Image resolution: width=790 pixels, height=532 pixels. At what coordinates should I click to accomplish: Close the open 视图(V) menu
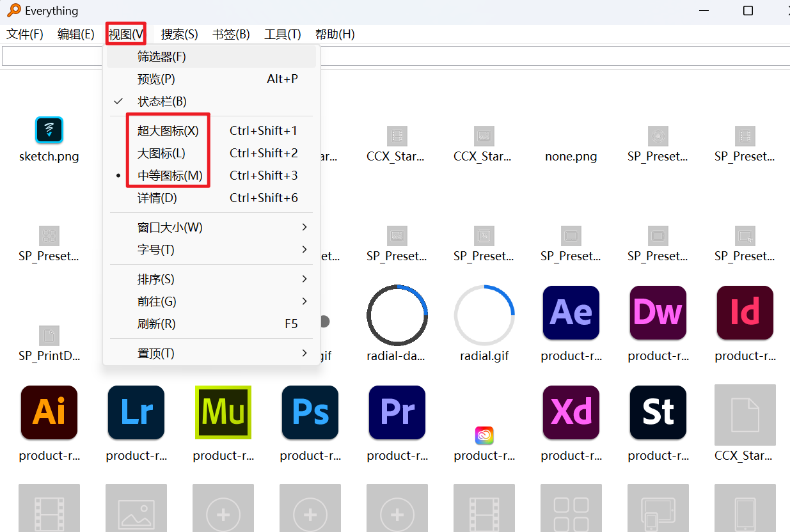[x=127, y=34]
